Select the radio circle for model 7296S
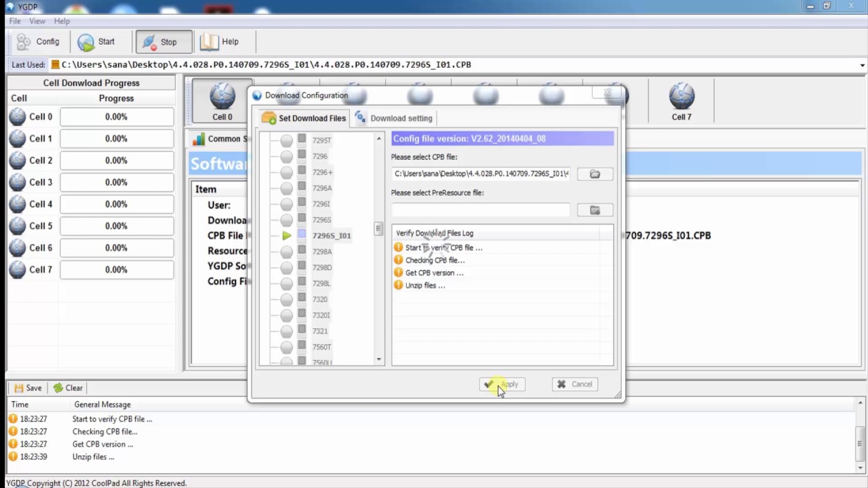 coord(287,220)
